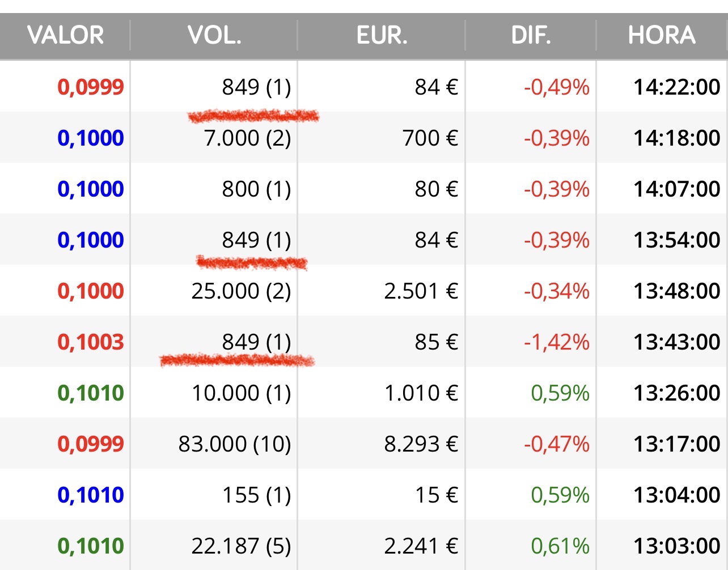Viewport: 728px width, 570px height.
Task: Click the -1,42% difference value
Action: [557, 342]
